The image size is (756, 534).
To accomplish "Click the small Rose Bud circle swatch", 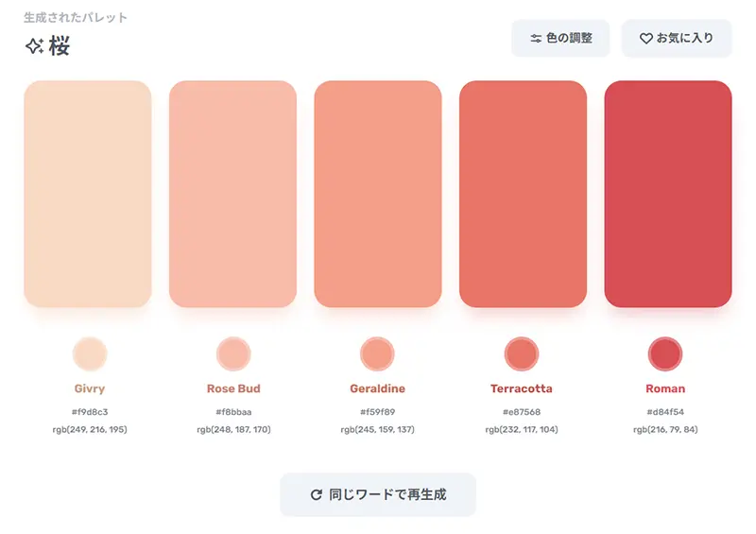I will [x=233, y=353].
